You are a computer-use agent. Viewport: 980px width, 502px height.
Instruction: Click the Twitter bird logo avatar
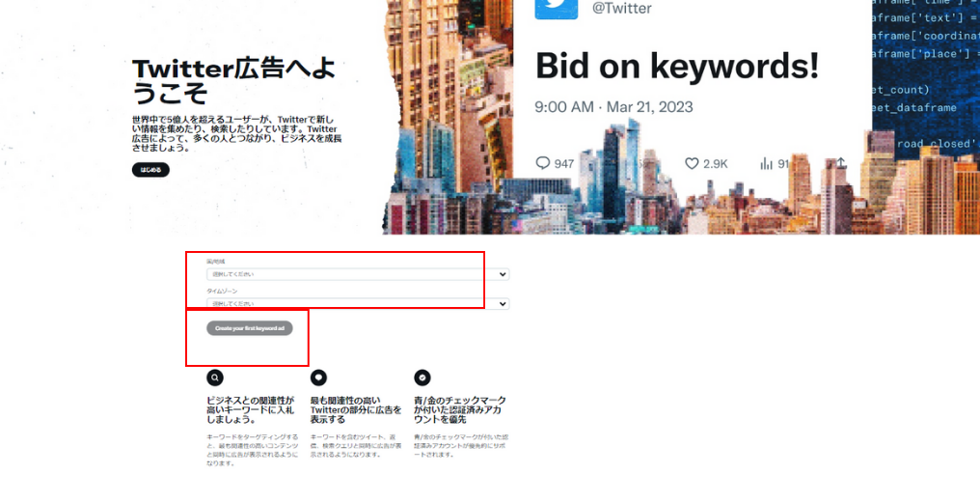[556, 8]
